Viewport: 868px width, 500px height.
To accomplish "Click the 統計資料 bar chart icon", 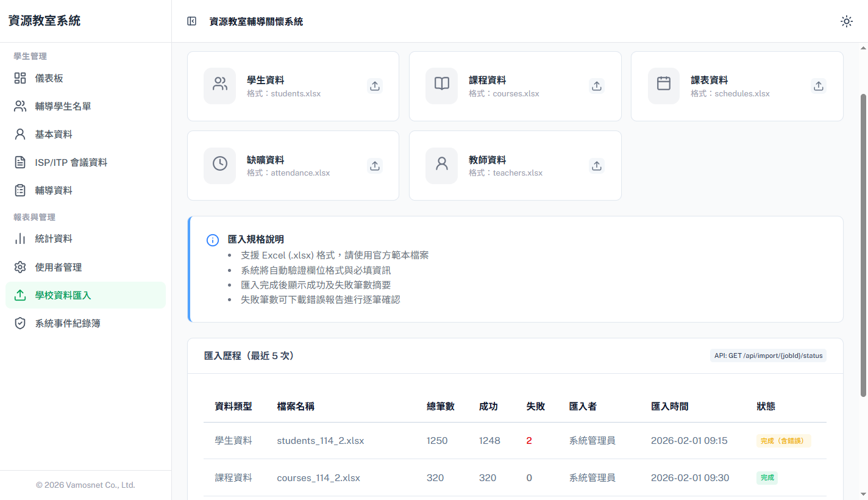I will click(20, 238).
